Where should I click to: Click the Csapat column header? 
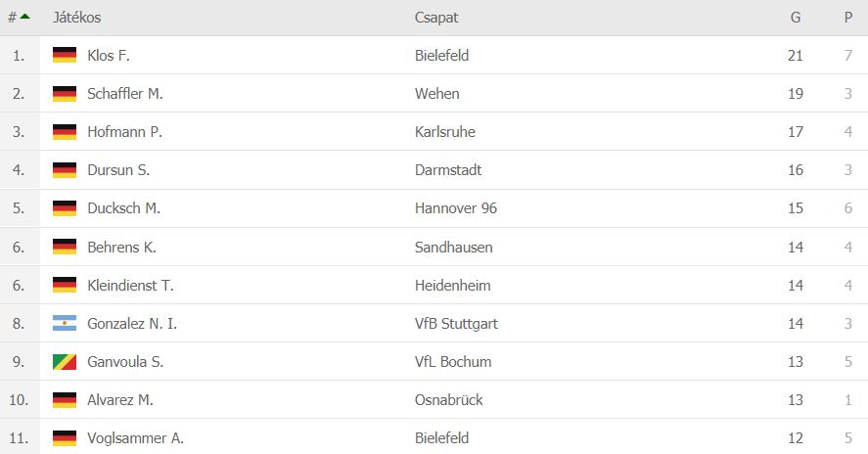(x=436, y=18)
